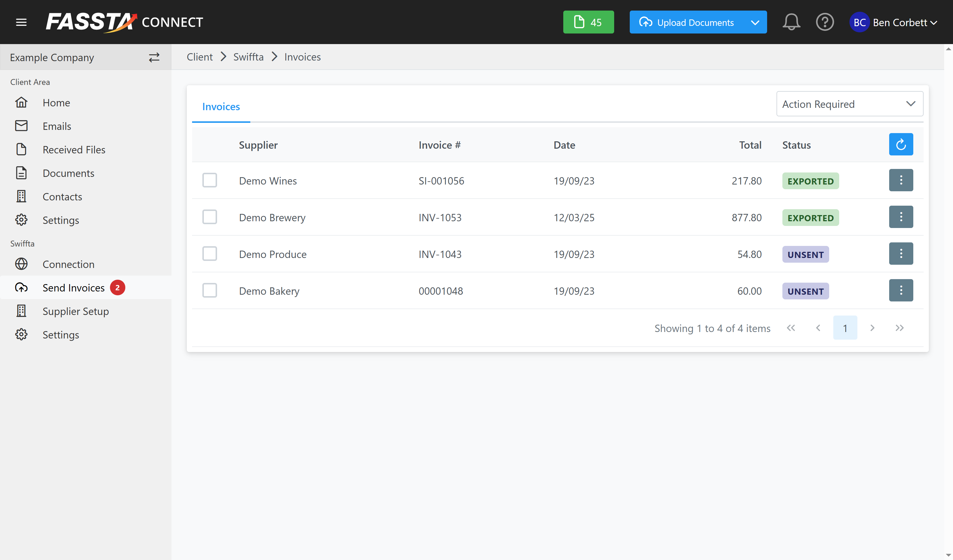Open the help question mark icon
The width and height of the screenshot is (953, 560).
tap(824, 22)
